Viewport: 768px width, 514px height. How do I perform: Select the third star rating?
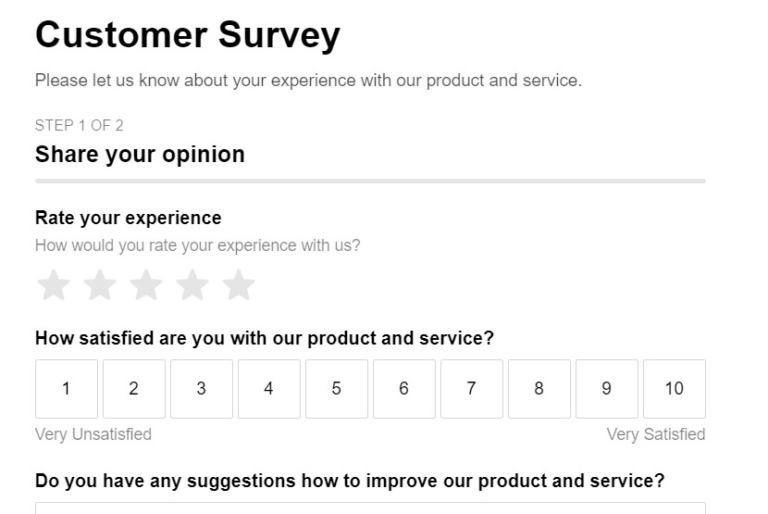[x=145, y=286]
